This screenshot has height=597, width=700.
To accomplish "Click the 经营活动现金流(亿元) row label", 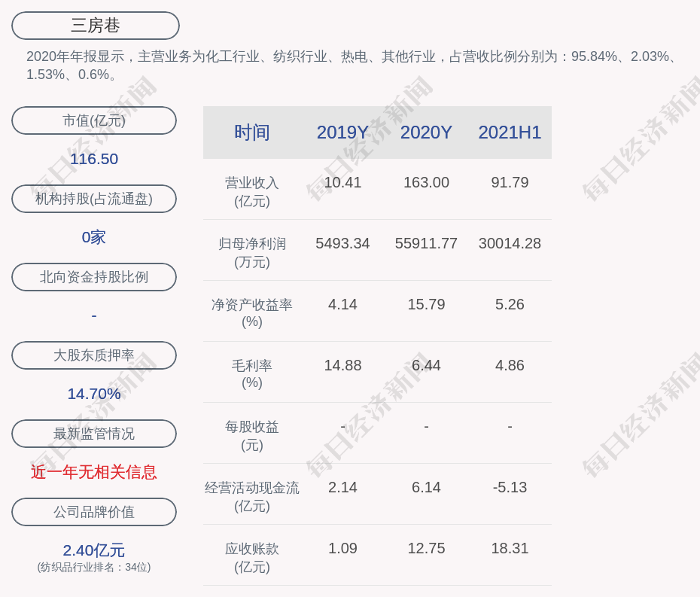I will point(252,497).
